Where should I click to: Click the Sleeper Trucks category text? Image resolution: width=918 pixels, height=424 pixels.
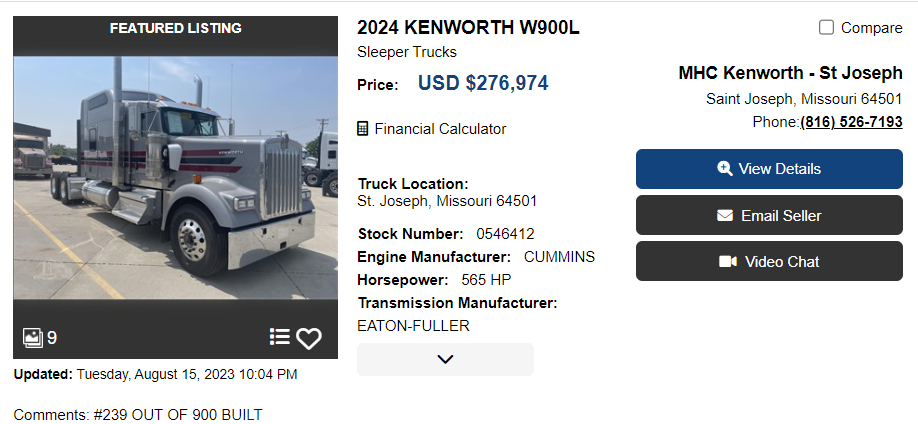407,52
